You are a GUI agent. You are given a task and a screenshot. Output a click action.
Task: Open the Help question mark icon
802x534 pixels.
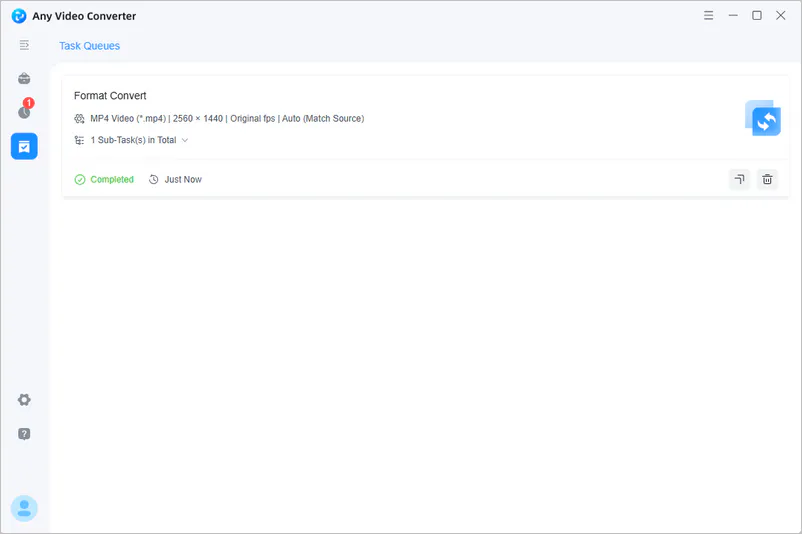pyautogui.click(x=24, y=434)
